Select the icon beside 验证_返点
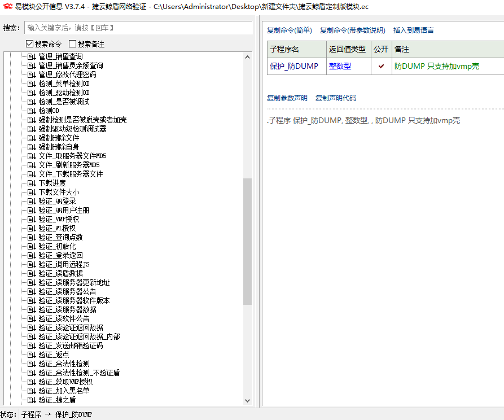 (32, 355)
